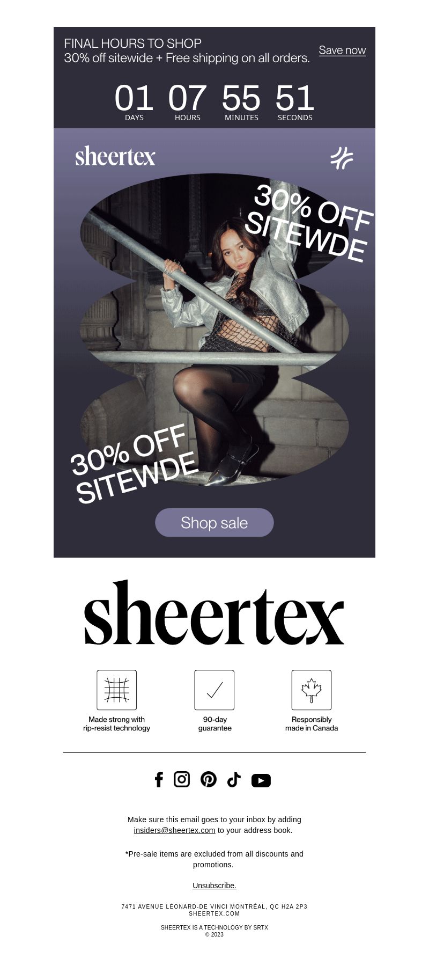The image size is (429, 980).
Task: Open the TikTok social icon
Action: click(234, 780)
